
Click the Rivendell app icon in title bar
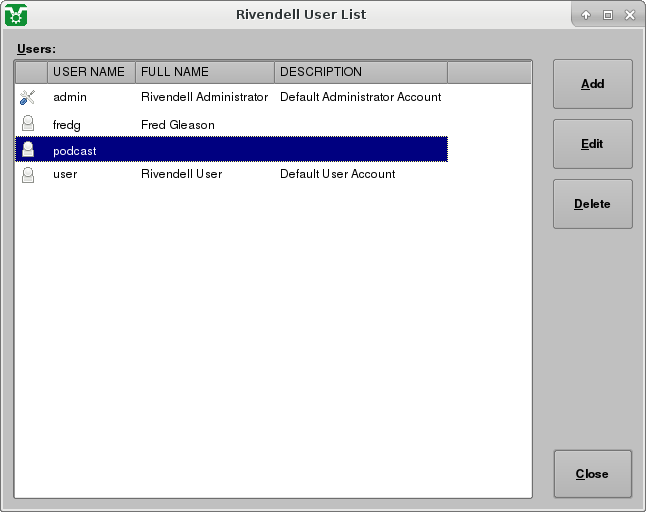pyautogui.click(x=15, y=15)
